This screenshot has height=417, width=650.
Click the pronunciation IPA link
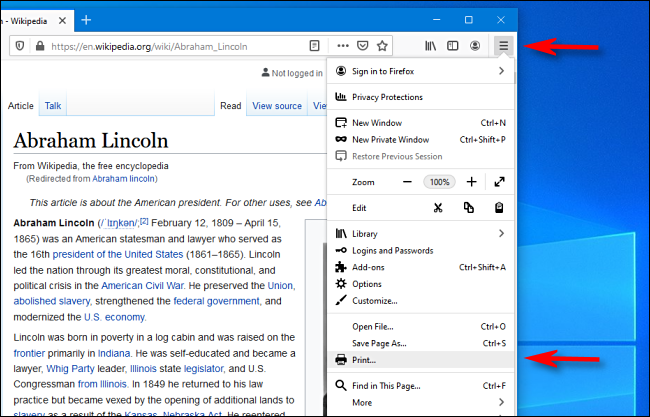click(119, 223)
